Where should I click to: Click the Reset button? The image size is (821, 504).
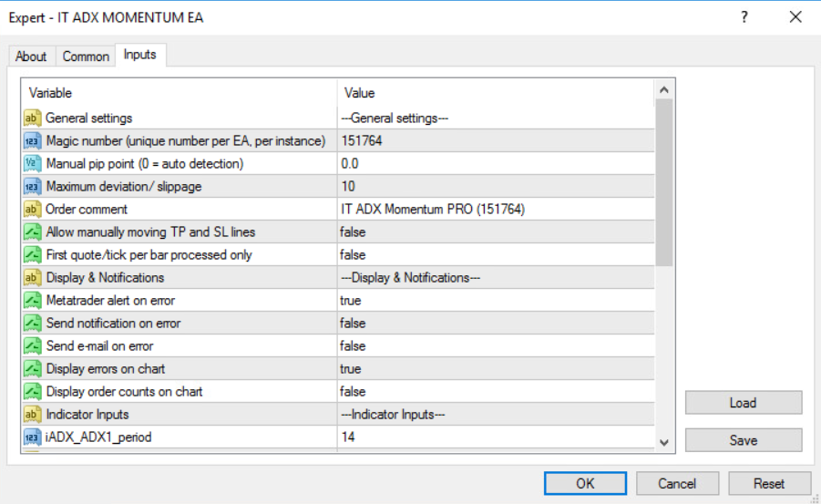click(x=769, y=483)
